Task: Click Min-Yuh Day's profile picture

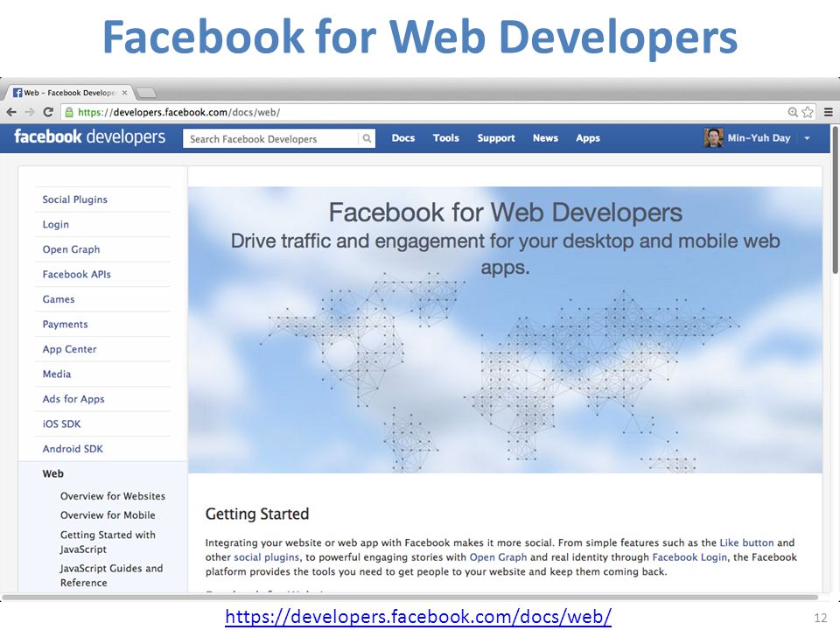Action: (x=713, y=137)
